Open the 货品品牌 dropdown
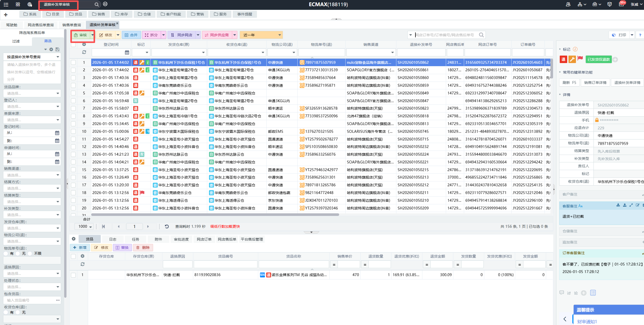644x325 pixels. pos(32,93)
